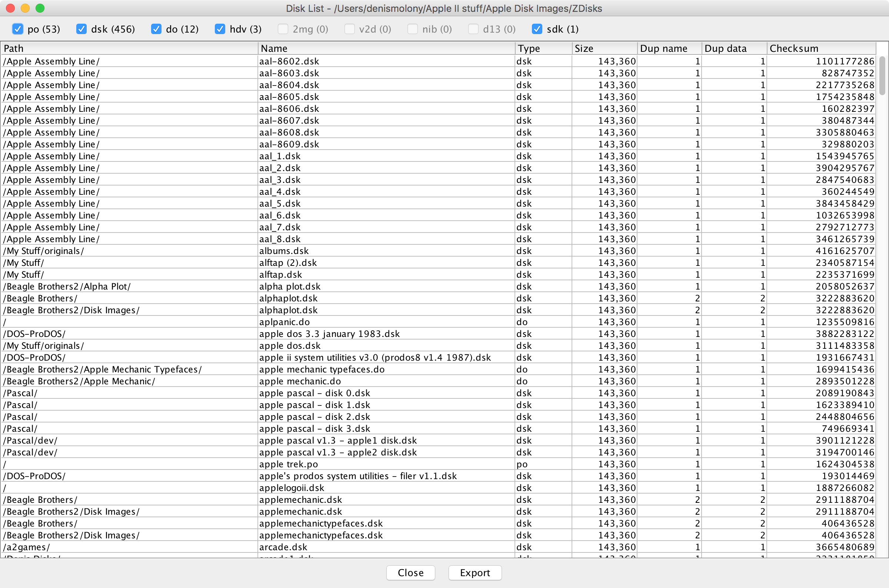
Task: Select apple pascal - disk 0.dsk
Action: 439,393
